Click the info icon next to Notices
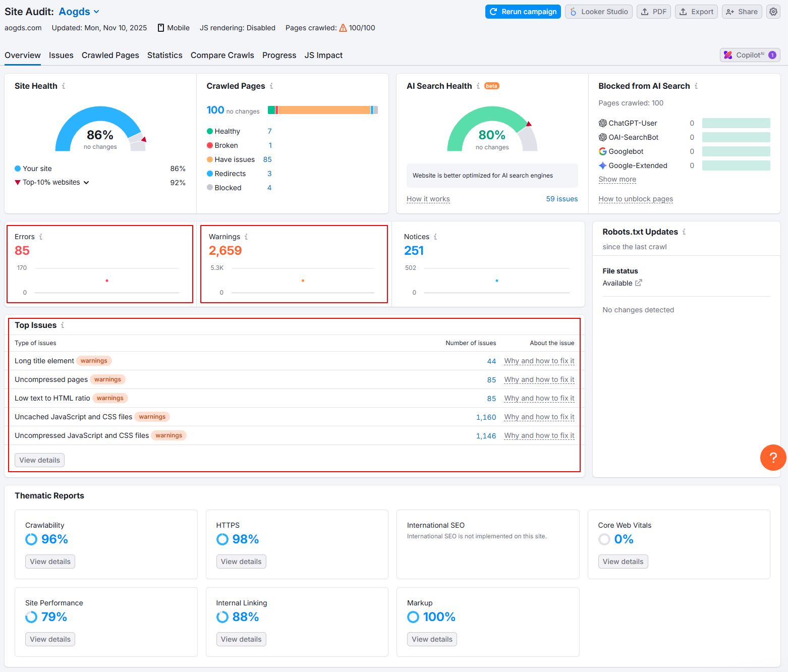 pyautogui.click(x=435, y=237)
